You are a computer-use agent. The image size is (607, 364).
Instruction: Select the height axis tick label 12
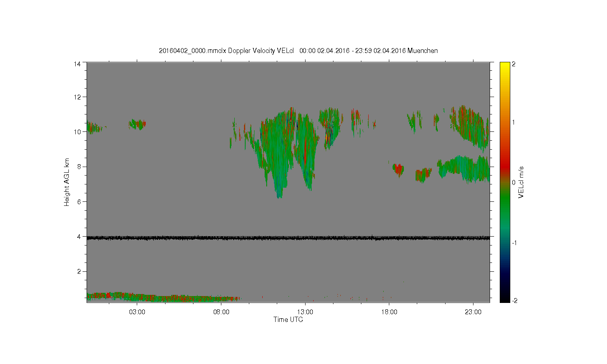77,97
